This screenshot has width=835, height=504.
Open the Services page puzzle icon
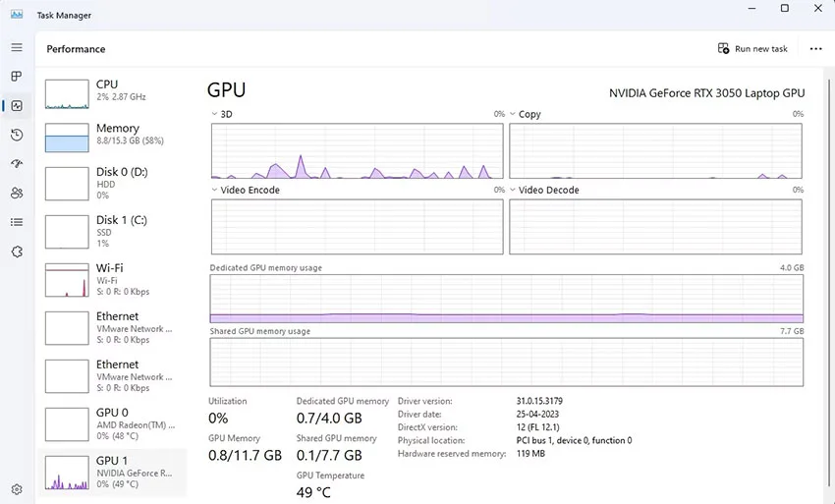tap(17, 252)
